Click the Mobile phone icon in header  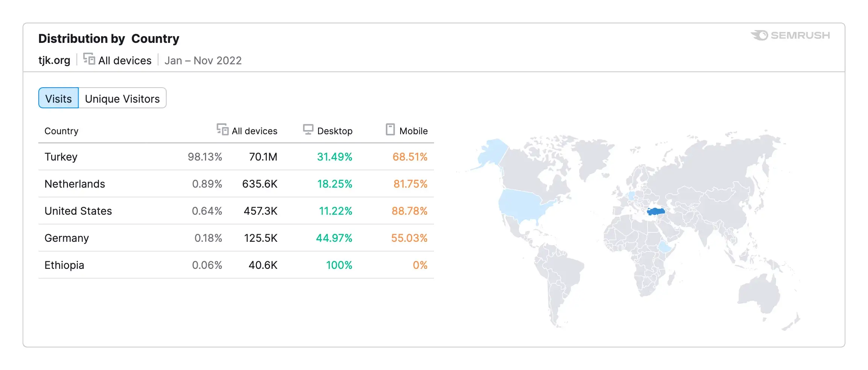pyautogui.click(x=390, y=129)
